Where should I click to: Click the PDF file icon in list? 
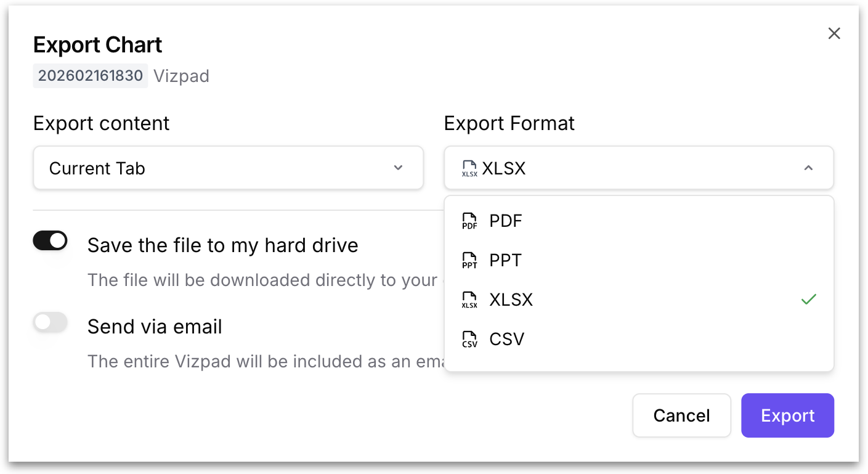click(469, 221)
